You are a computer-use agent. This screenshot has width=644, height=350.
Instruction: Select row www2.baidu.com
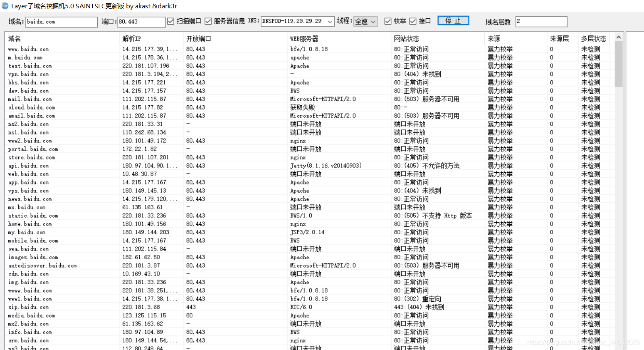309,141
